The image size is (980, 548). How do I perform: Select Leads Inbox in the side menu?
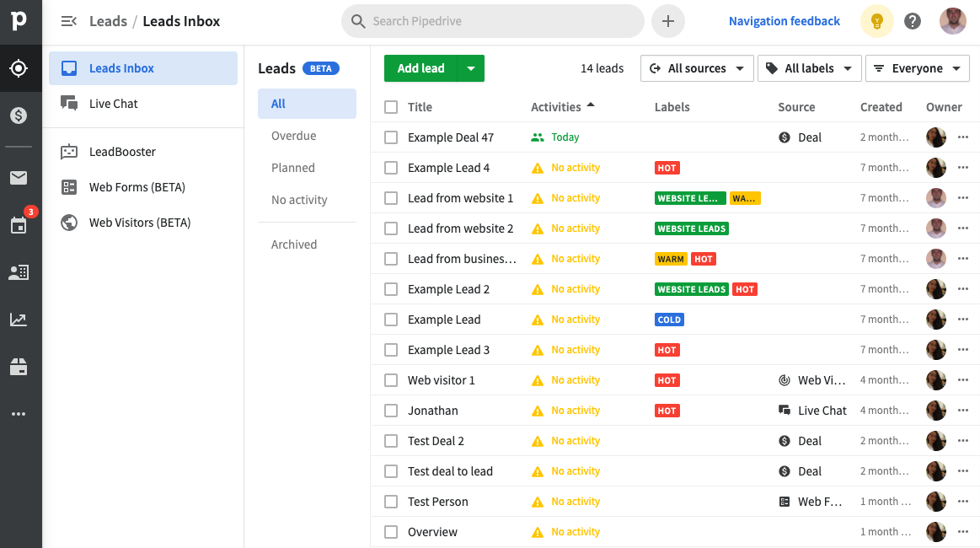pos(143,68)
